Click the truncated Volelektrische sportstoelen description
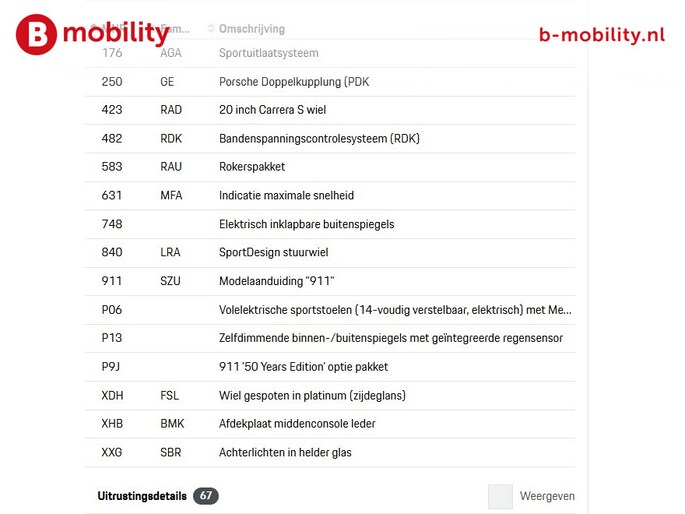This screenshot has height=514, width=685. pyautogui.click(x=395, y=310)
